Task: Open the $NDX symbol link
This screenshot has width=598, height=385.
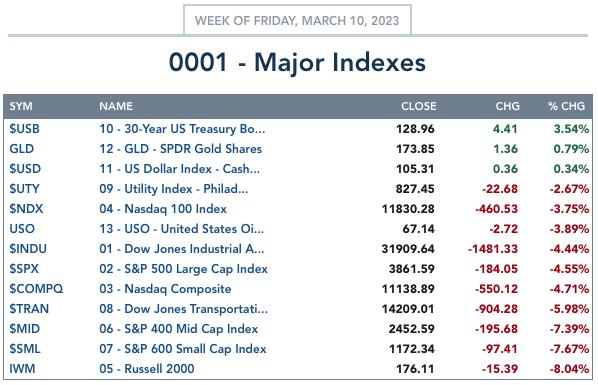Action: (26, 209)
